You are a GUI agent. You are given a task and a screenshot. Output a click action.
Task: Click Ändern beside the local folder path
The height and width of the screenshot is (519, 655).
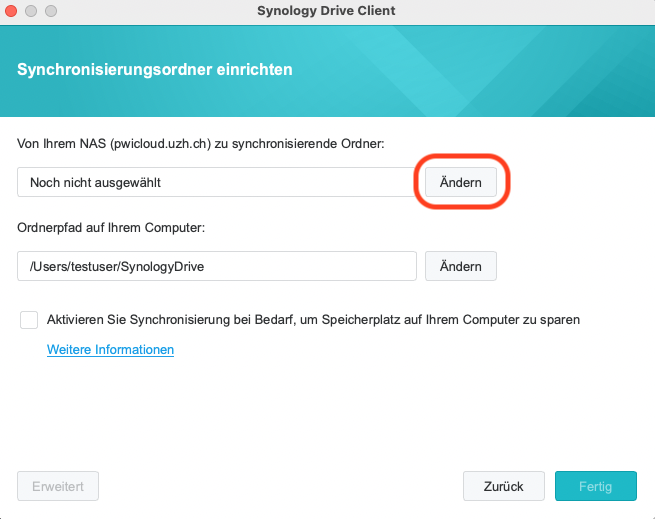(461, 266)
